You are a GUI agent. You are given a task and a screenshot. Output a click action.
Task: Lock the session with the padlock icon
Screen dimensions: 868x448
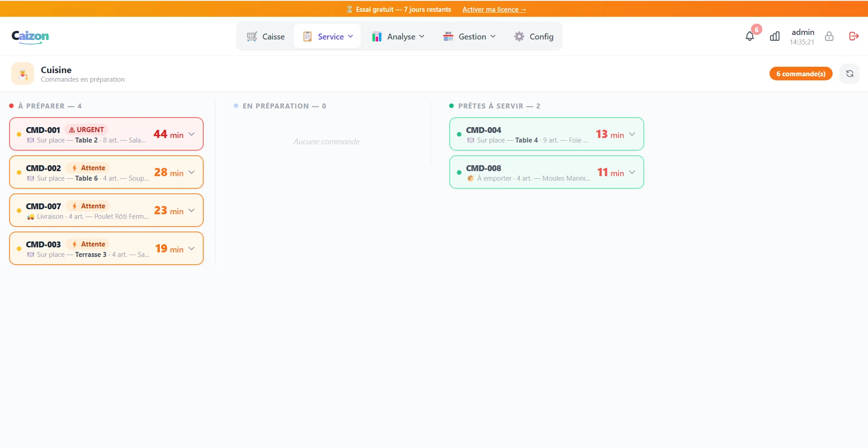[x=829, y=36]
